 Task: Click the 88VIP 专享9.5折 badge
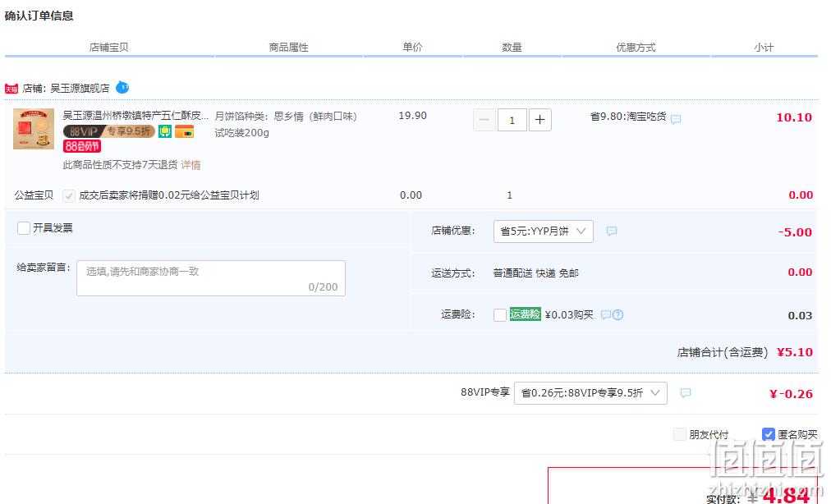[109, 131]
